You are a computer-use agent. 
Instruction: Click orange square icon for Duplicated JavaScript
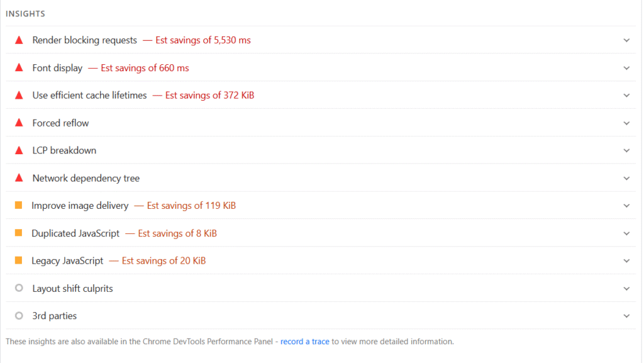point(19,233)
